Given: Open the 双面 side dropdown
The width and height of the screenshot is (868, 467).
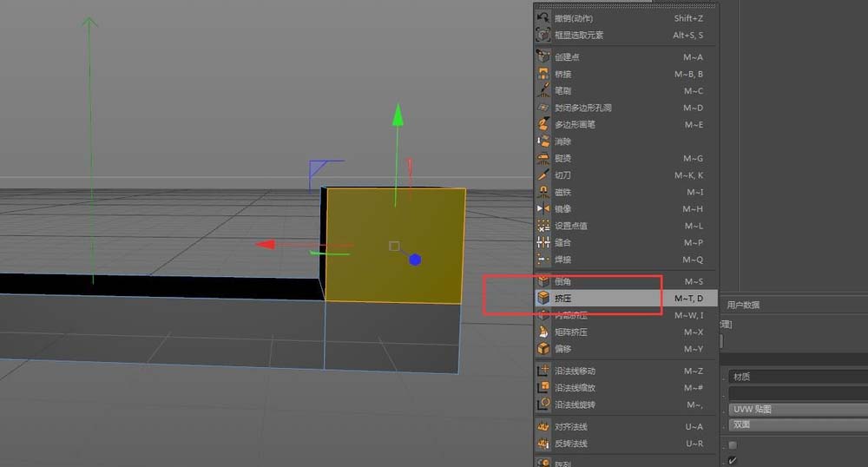Looking at the screenshot, I should 798,424.
